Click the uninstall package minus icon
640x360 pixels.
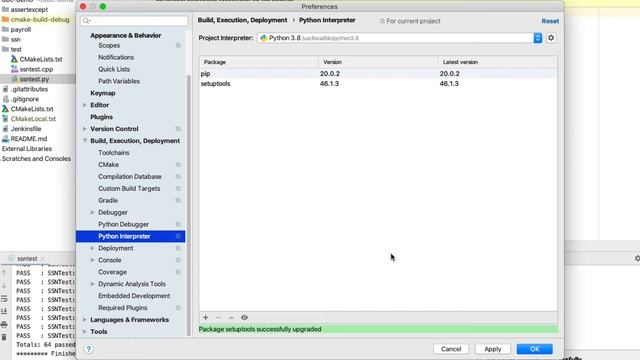(x=218, y=318)
